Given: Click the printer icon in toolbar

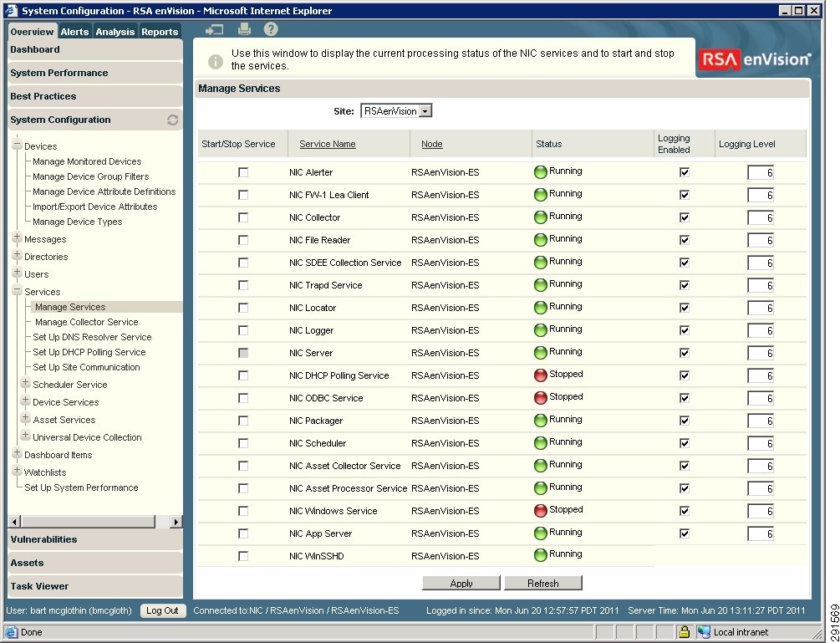Looking at the screenshot, I should coord(244,29).
